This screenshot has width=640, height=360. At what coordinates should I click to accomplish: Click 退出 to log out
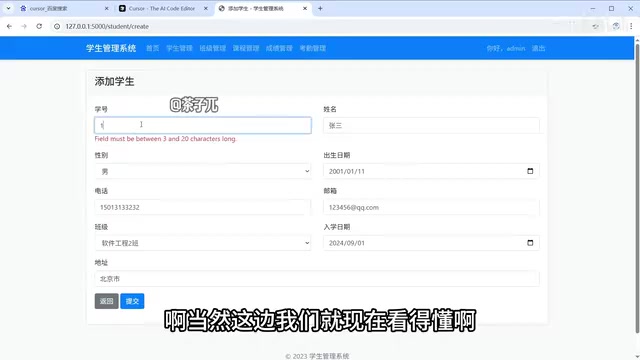[x=538, y=48]
